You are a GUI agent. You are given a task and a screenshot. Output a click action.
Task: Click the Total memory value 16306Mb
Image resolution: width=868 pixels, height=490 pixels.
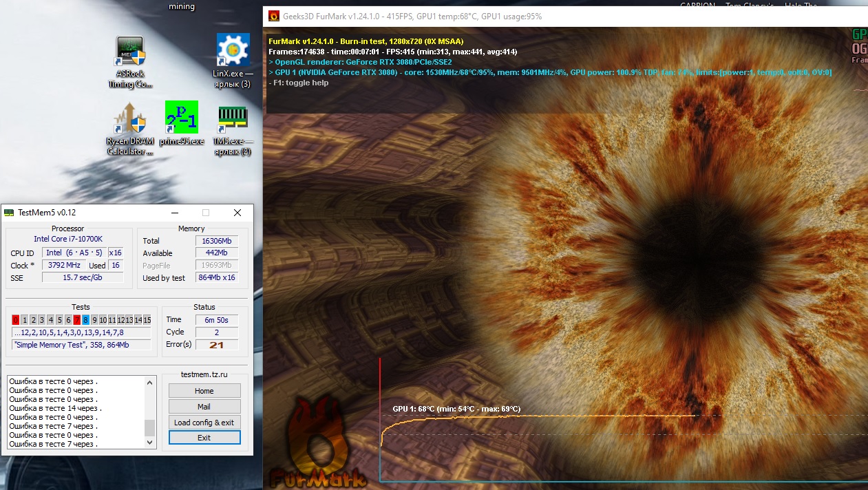point(216,241)
